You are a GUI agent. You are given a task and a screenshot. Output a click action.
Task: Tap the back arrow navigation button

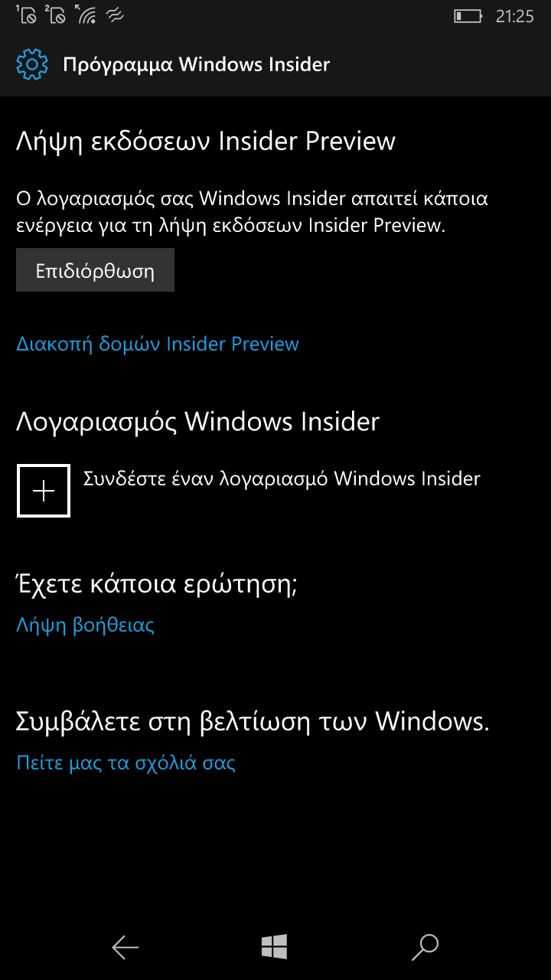tap(125, 948)
